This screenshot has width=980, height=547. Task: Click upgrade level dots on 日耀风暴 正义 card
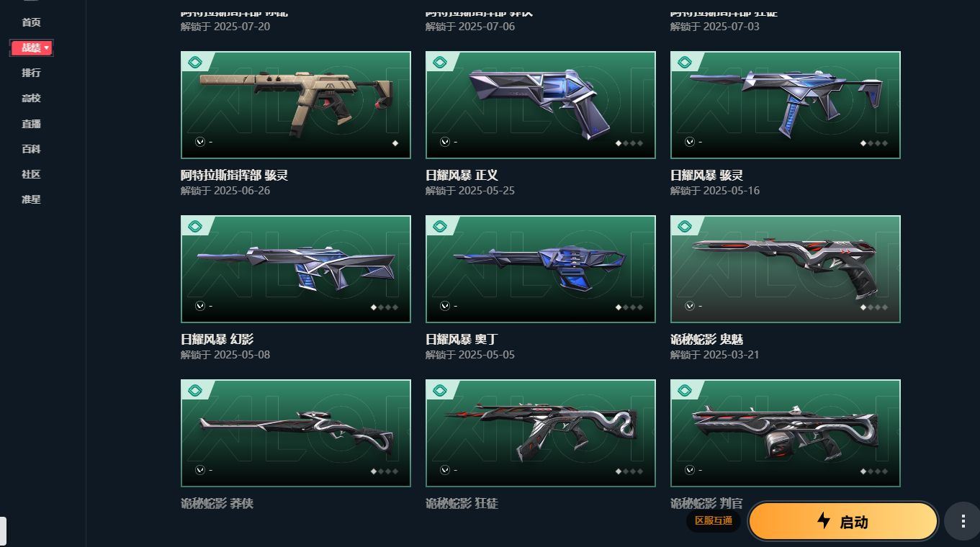[629, 143]
